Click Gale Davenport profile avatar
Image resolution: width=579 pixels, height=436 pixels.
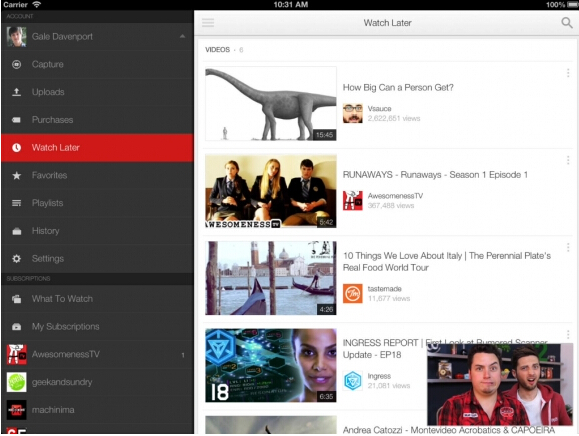tap(17, 37)
